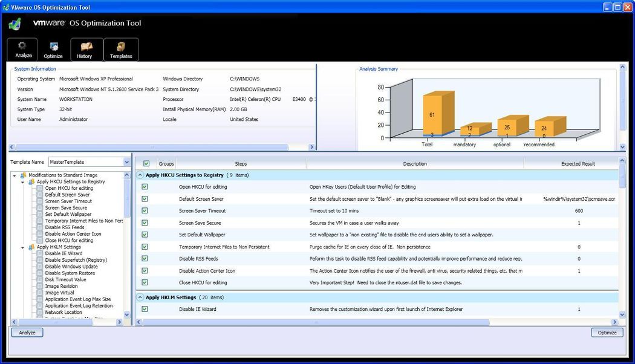The width and height of the screenshot is (635, 364).
Task: Open the Templates toolbar icon
Action: point(121,49)
